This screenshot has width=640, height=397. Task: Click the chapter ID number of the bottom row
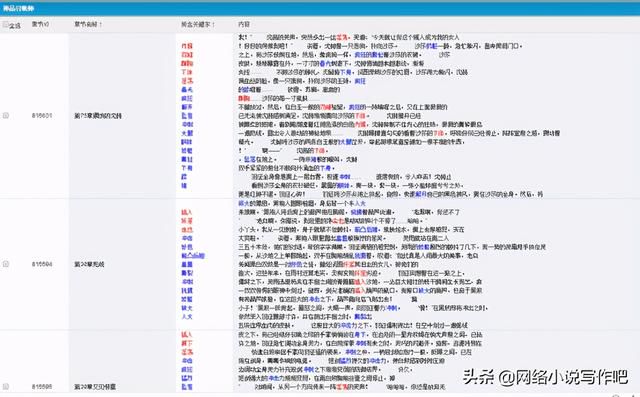42,386
